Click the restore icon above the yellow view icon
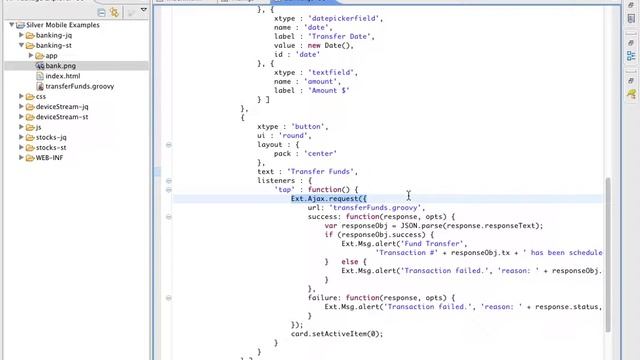Viewport: 640px width, 360px height. (x=631, y=81)
